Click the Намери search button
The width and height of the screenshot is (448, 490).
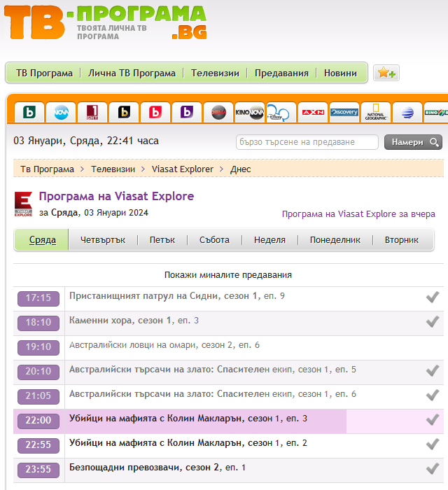pyautogui.click(x=413, y=142)
